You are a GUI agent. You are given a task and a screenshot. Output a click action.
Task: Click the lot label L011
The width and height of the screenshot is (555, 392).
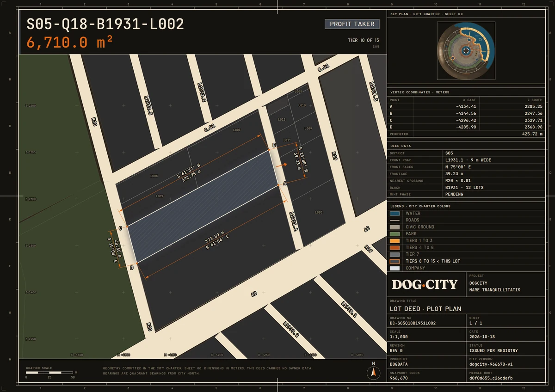[287, 140]
